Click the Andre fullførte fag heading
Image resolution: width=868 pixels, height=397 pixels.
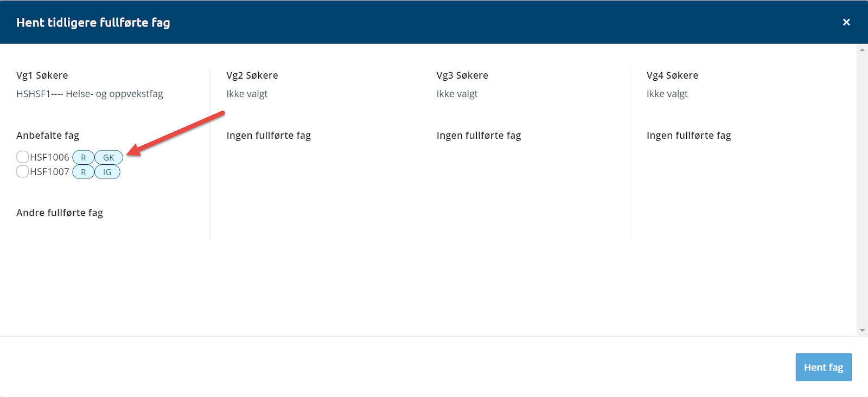pyautogui.click(x=60, y=213)
